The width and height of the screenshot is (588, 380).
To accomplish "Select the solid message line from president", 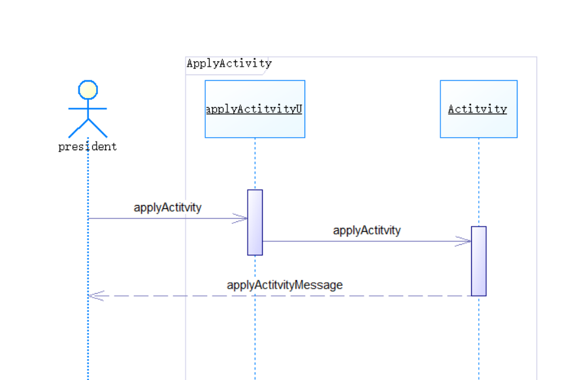I will [x=163, y=218].
